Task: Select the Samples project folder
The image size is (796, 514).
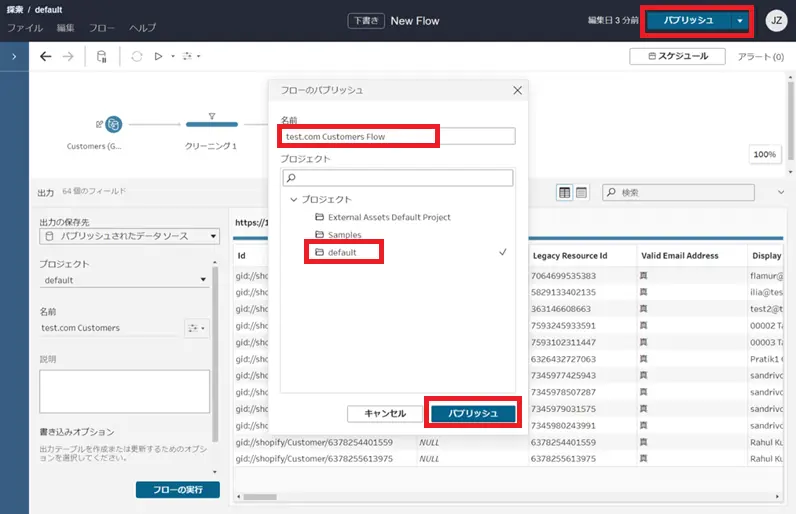Action: pos(338,234)
